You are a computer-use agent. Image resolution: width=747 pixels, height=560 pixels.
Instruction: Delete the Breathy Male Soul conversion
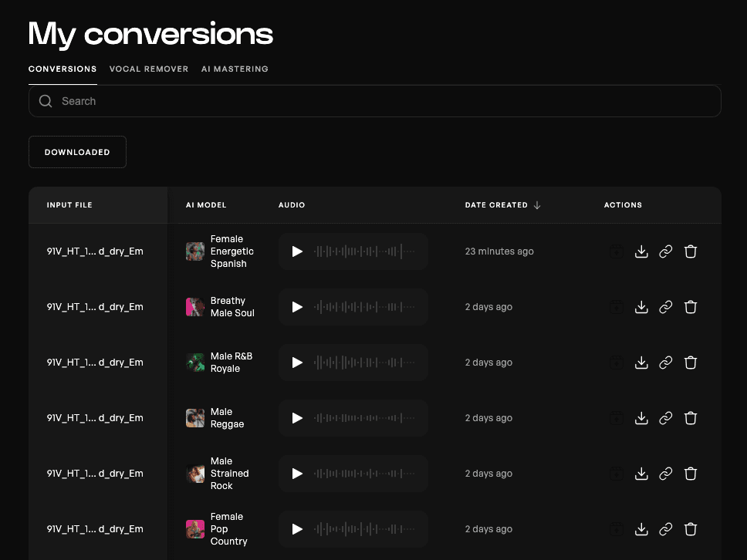pos(691,307)
